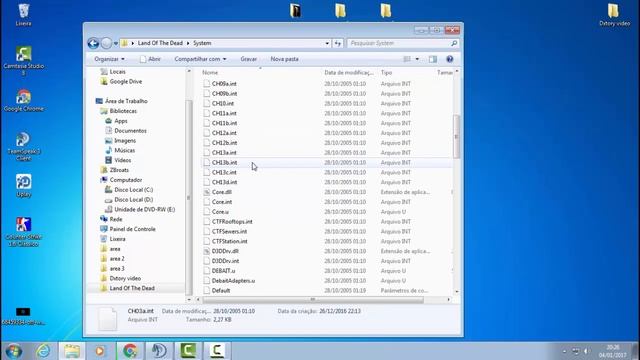Image resolution: width=640 pixels, height=360 pixels.
Task: Open the Lixeira desktop icon
Action: (x=23, y=15)
